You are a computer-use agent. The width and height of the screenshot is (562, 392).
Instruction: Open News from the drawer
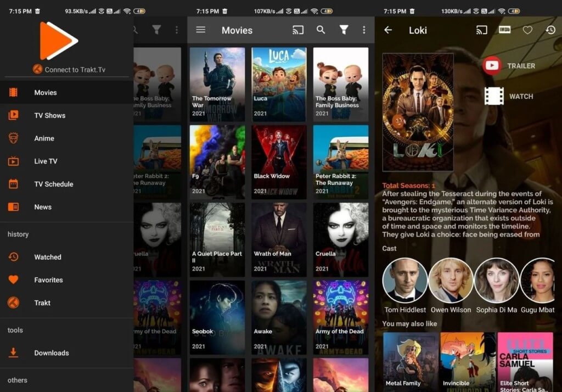point(66,207)
